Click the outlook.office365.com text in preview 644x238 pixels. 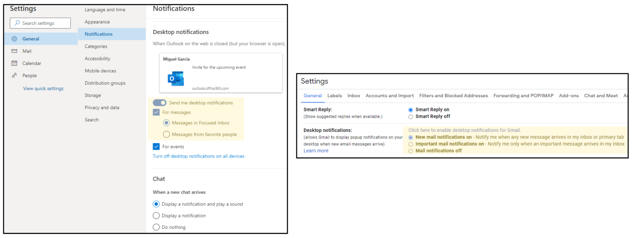210,88
